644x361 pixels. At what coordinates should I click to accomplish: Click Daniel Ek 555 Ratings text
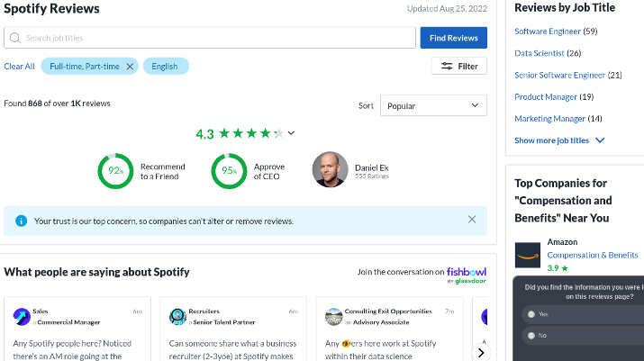point(372,176)
